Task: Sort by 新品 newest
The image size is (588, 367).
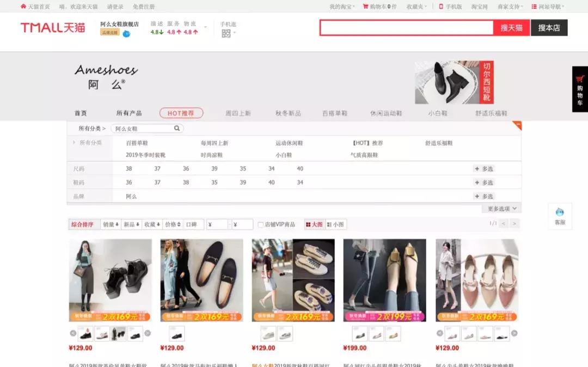Action: click(x=132, y=224)
